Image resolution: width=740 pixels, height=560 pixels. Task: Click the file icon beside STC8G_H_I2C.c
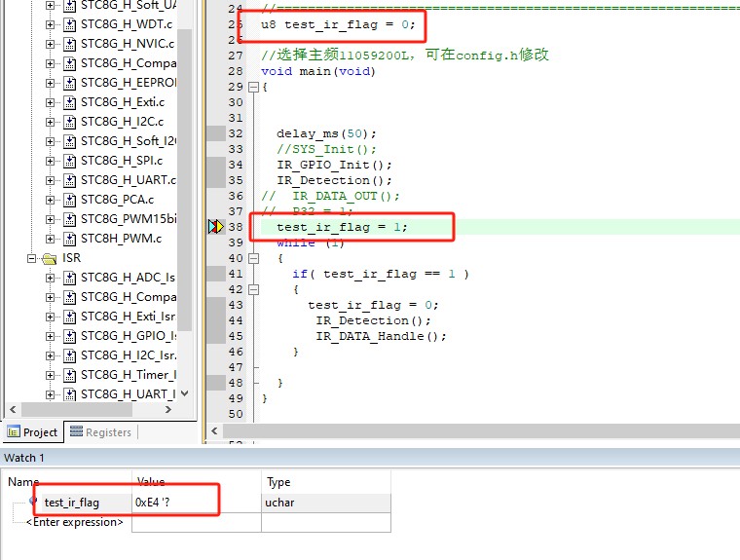pos(69,122)
